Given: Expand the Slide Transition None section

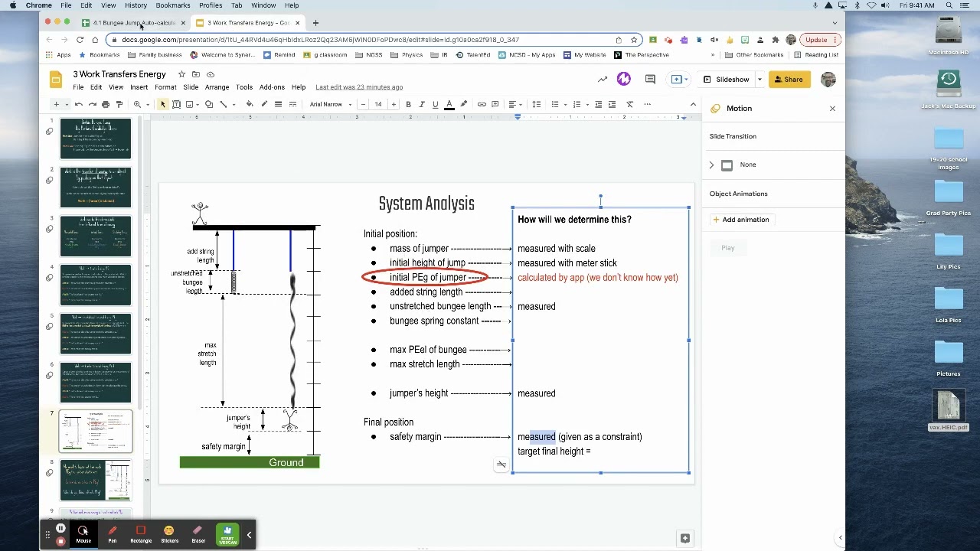Looking at the screenshot, I should coord(711,165).
